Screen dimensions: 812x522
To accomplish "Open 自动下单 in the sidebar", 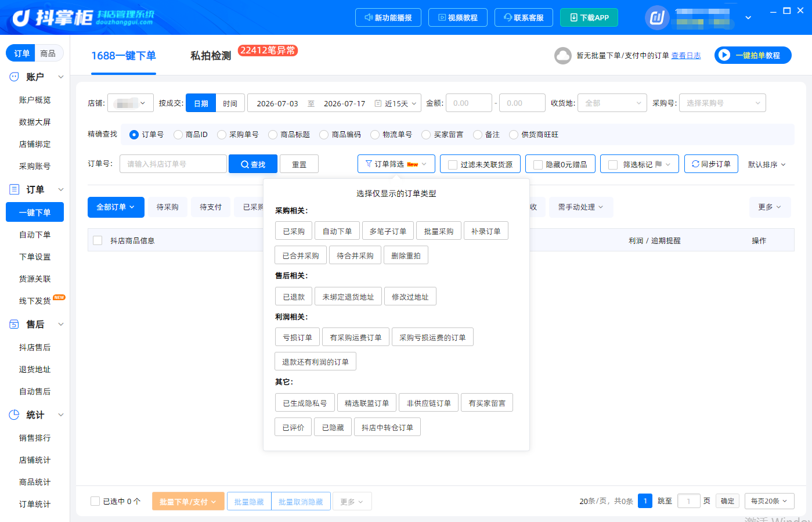I will (x=35, y=235).
